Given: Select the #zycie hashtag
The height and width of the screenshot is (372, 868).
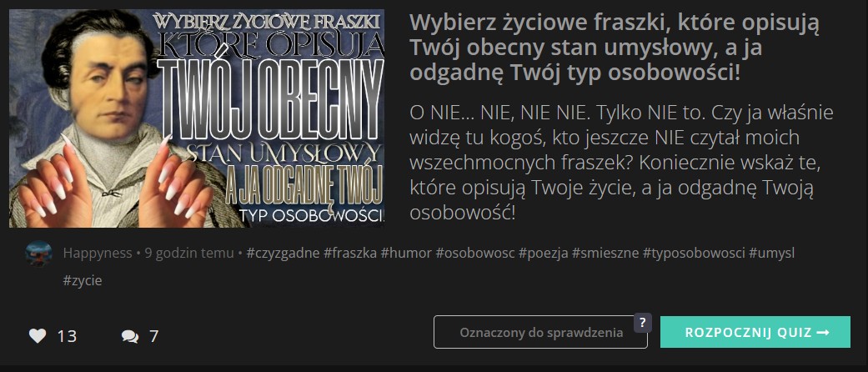Looking at the screenshot, I should pyautogui.click(x=83, y=280).
